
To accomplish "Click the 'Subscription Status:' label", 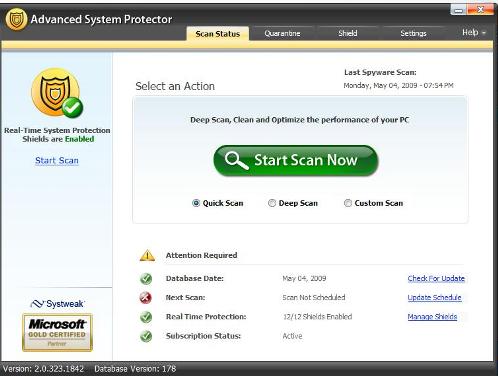I will [x=203, y=336].
